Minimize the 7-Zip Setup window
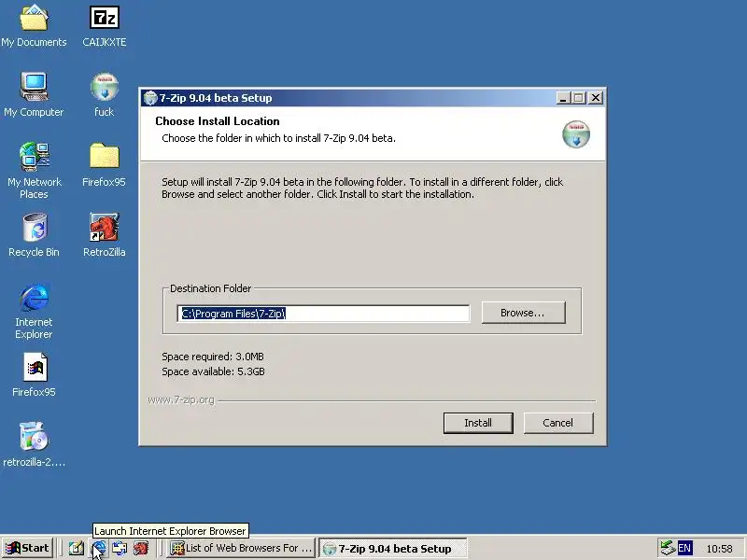This screenshot has width=747, height=560. (x=563, y=98)
